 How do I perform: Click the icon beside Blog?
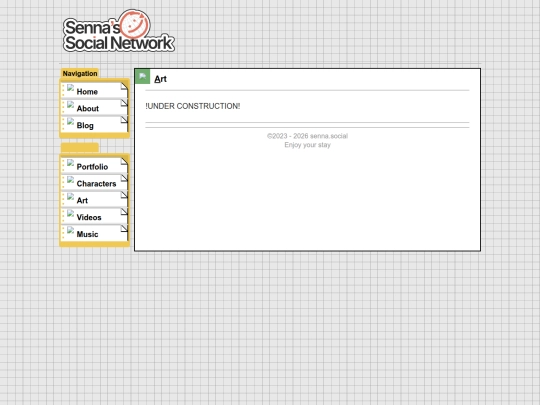click(x=71, y=122)
